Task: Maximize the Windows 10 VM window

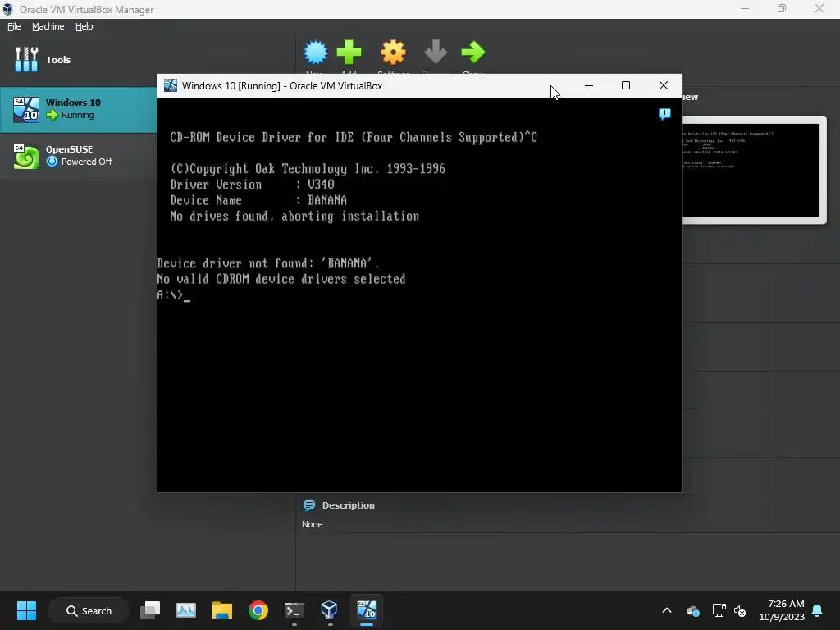Action: pyautogui.click(x=626, y=85)
